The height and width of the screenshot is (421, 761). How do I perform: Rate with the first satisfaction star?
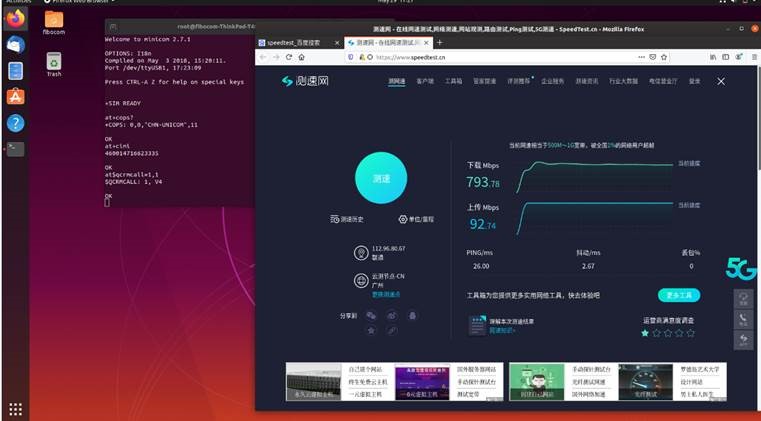point(645,333)
